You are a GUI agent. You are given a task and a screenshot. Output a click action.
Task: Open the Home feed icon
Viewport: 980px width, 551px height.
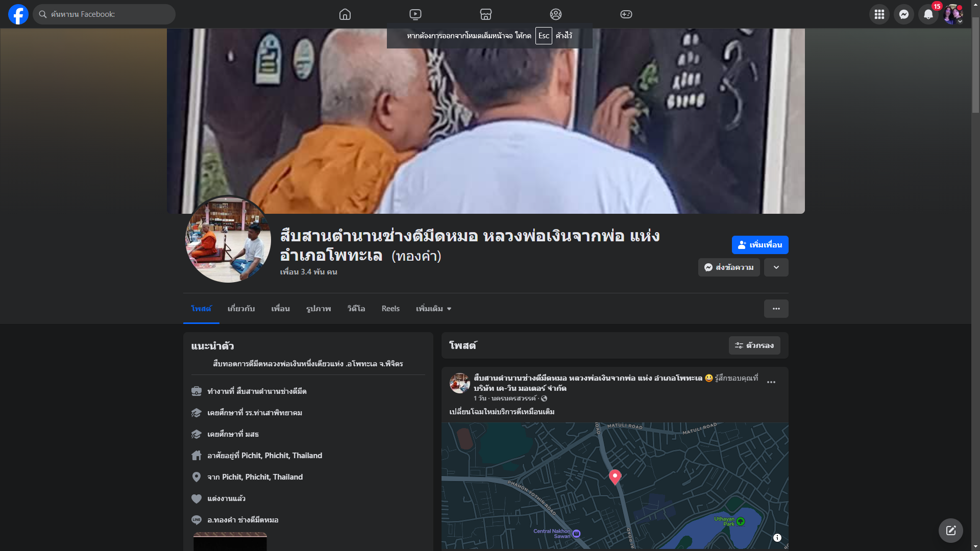(345, 14)
